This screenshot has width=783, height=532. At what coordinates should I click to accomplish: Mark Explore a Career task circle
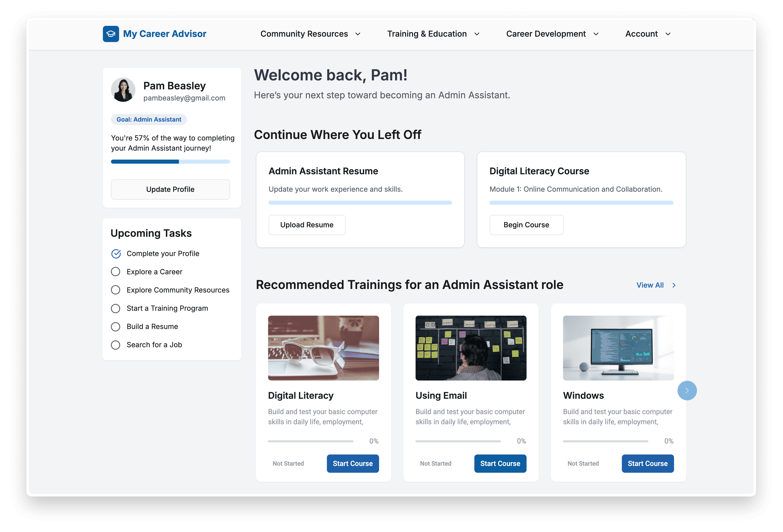(116, 272)
